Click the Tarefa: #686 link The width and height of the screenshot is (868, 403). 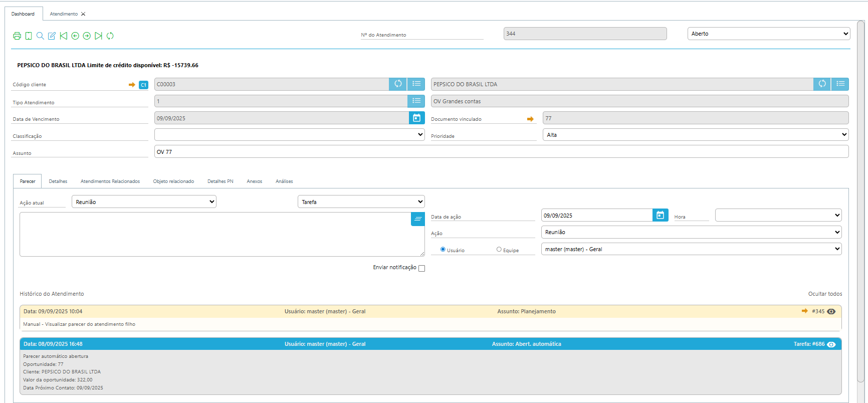click(x=809, y=344)
